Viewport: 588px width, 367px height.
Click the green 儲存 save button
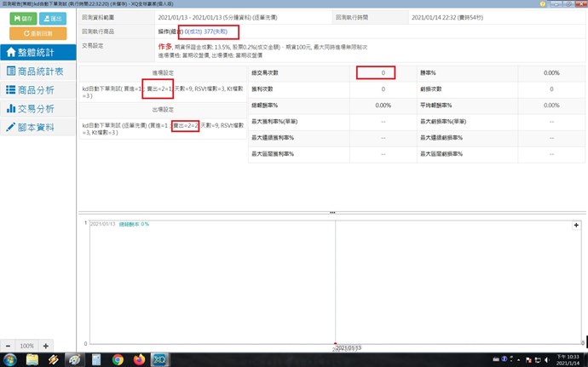pos(23,17)
